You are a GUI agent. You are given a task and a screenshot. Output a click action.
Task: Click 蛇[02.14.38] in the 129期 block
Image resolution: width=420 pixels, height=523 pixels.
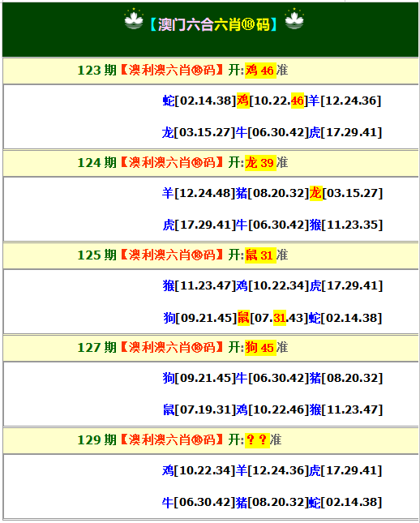[x=345, y=502]
